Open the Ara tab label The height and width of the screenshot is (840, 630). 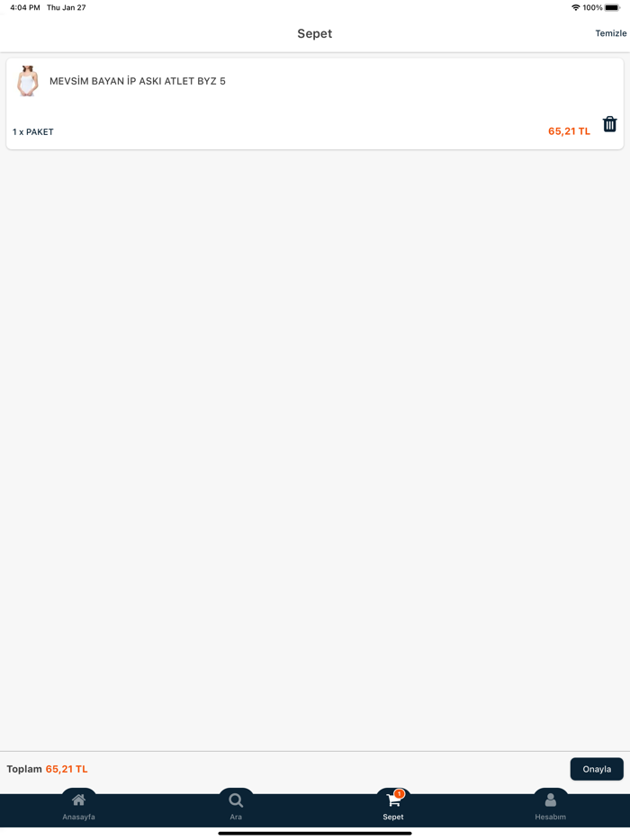click(236, 817)
